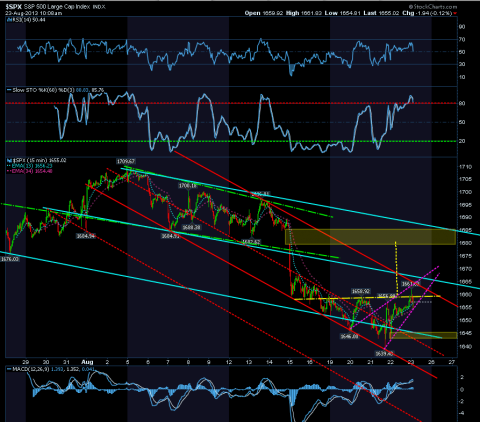Click the cyan EMA(13) legend entry
This screenshot has height=422, width=480.
click(30, 166)
